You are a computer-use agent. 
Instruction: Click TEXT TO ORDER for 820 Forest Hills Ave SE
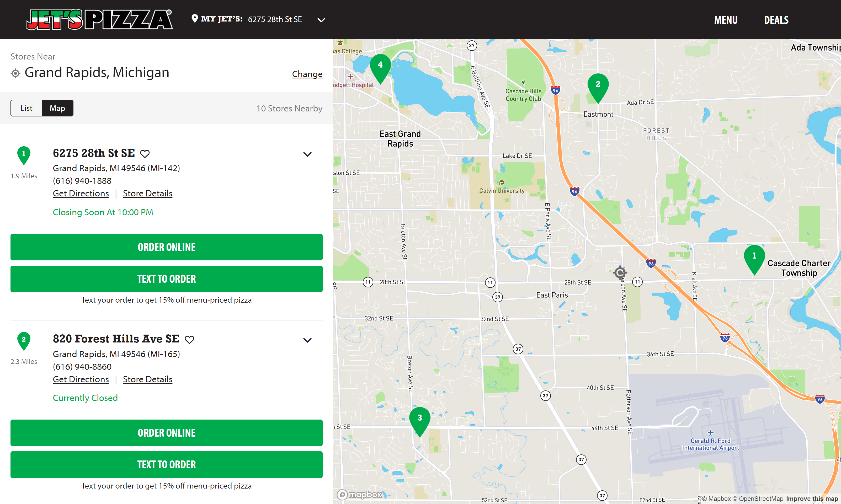[166, 464]
